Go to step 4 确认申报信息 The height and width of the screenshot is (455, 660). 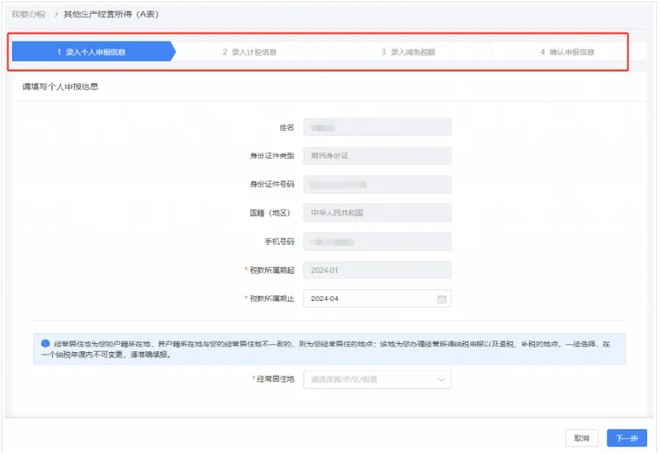567,52
